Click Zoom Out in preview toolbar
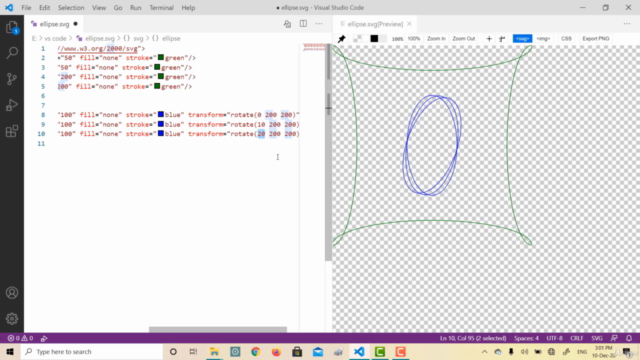The width and height of the screenshot is (640, 360). [x=464, y=38]
